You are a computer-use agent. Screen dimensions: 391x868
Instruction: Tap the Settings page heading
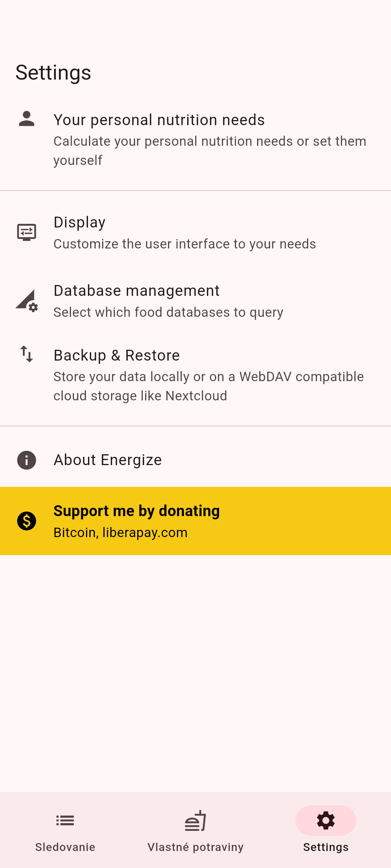[53, 72]
